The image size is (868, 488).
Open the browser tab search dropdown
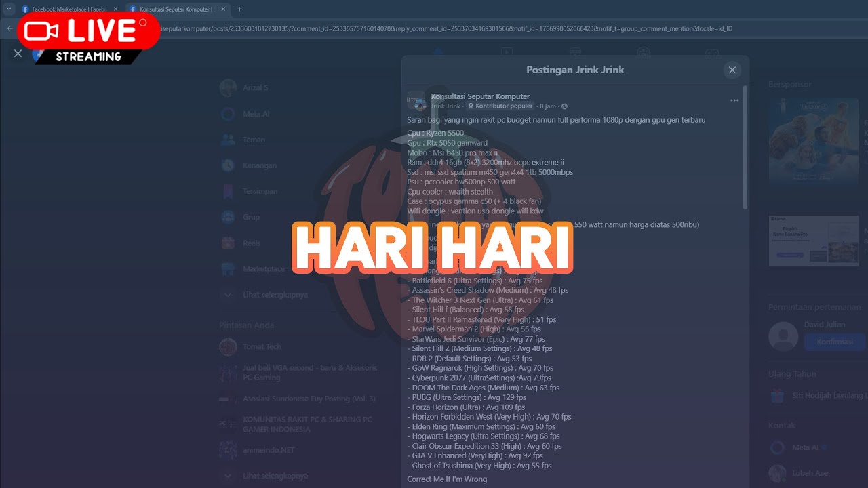(x=9, y=9)
